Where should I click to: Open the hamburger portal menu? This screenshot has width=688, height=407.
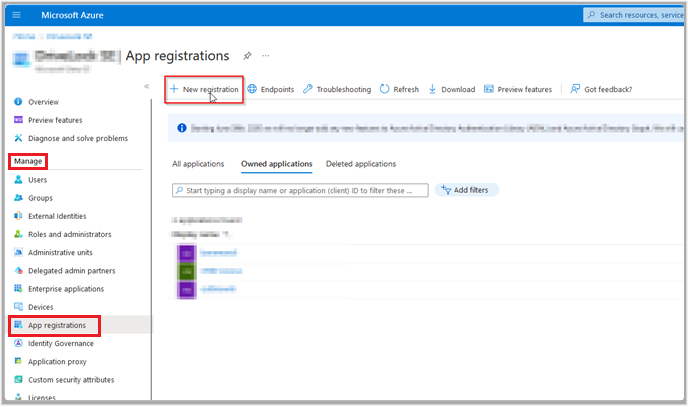(16, 15)
